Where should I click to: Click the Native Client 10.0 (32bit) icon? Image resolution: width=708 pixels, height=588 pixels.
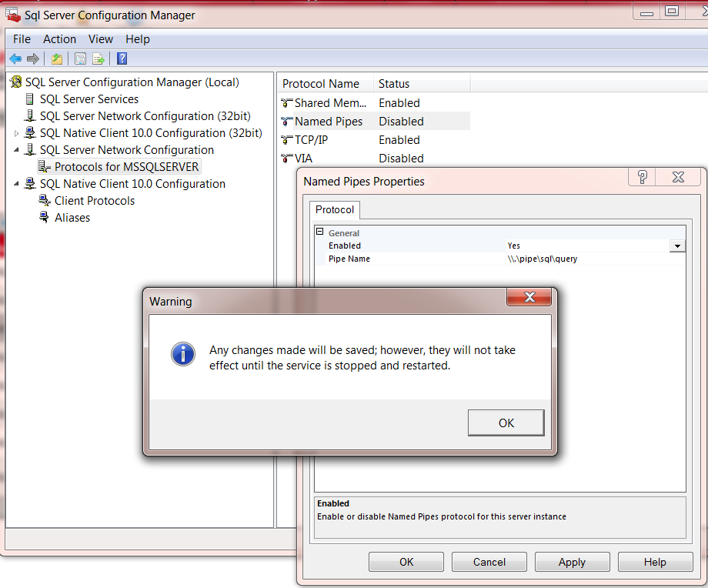click(30, 133)
